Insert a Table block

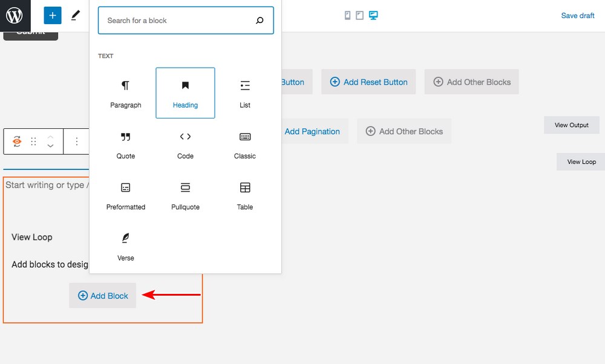pos(244,195)
